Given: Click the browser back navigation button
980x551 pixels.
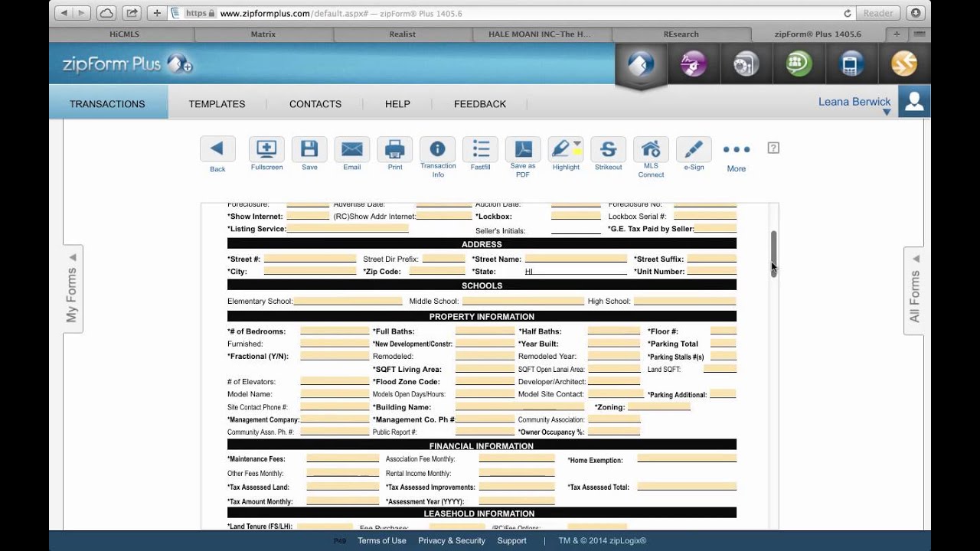Looking at the screenshot, I should coord(64,13).
